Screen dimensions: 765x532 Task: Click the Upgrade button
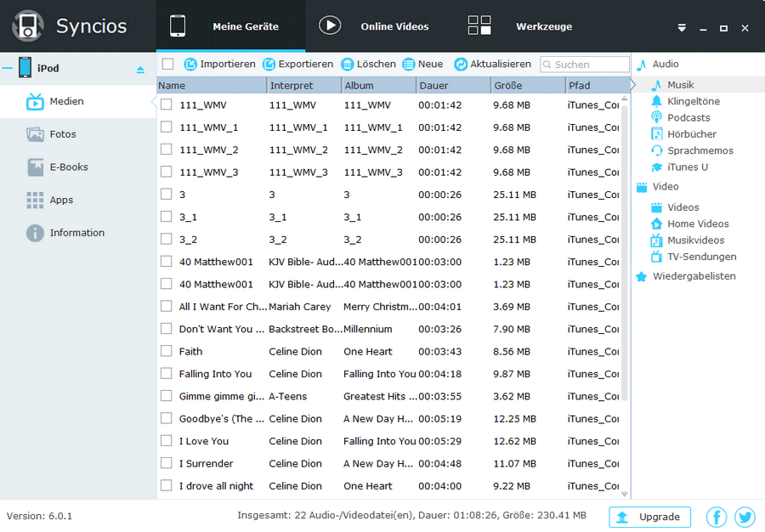650,517
